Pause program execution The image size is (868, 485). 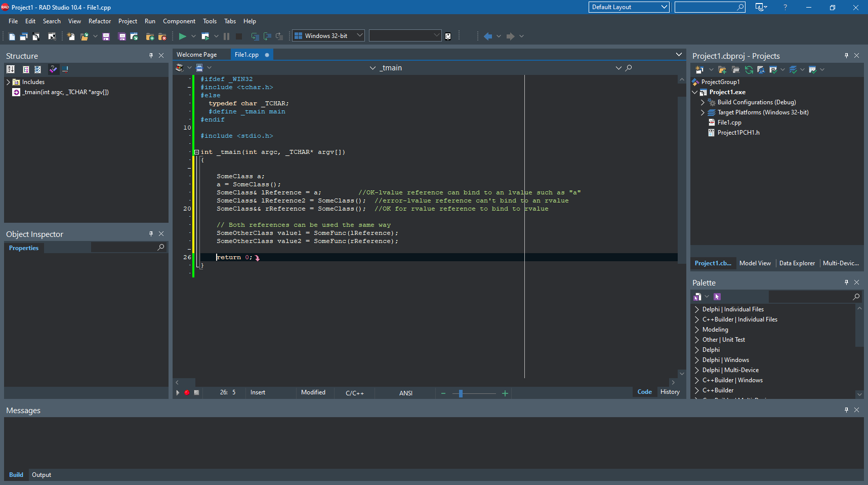click(226, 36)
